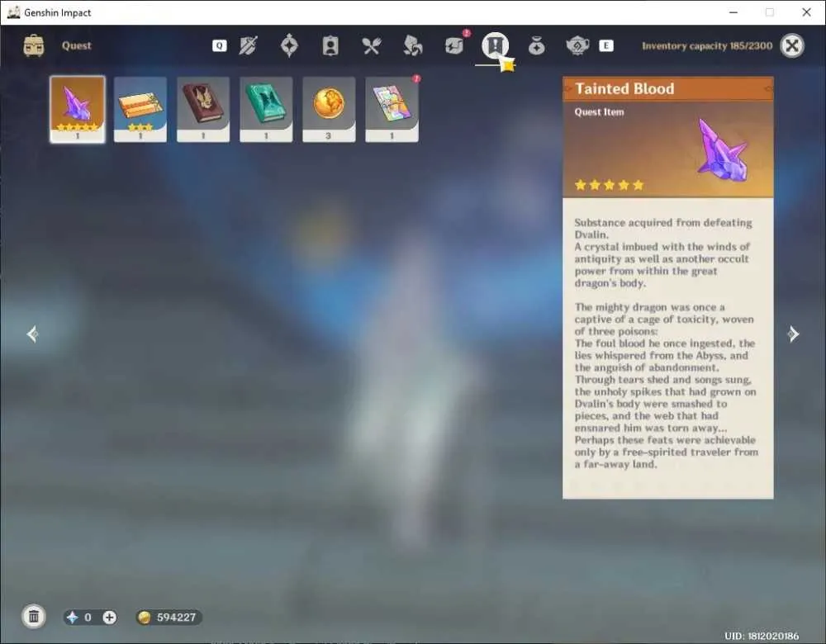Open the Furnishings teapot tab
This screenshot has height=644, width=826.
point(577,45)
